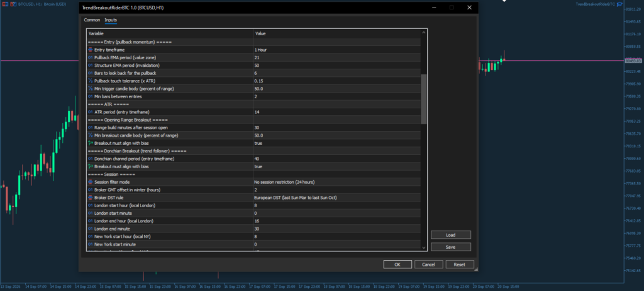Click the integer icon beside Broker GMT offset in winter

pos(91,190)
